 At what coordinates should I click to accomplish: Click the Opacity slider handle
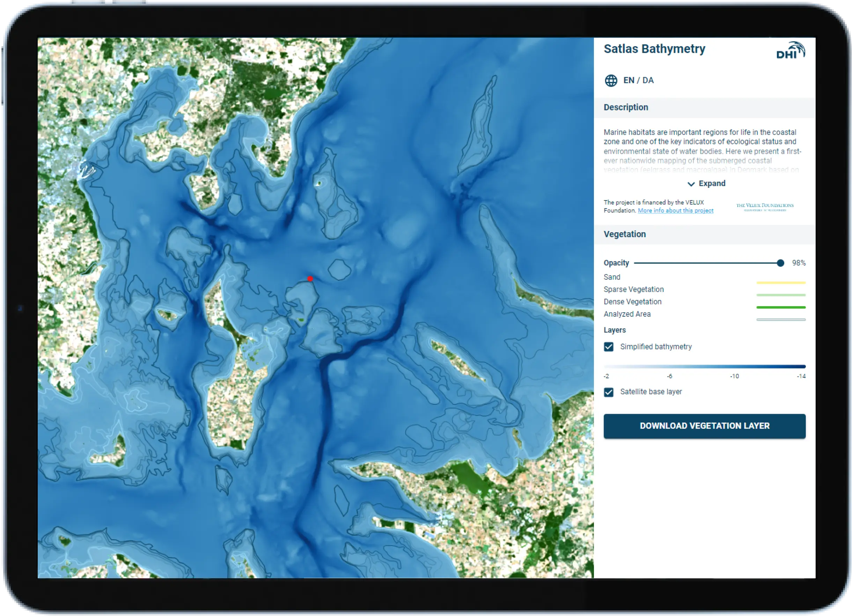tap(780, 263)
